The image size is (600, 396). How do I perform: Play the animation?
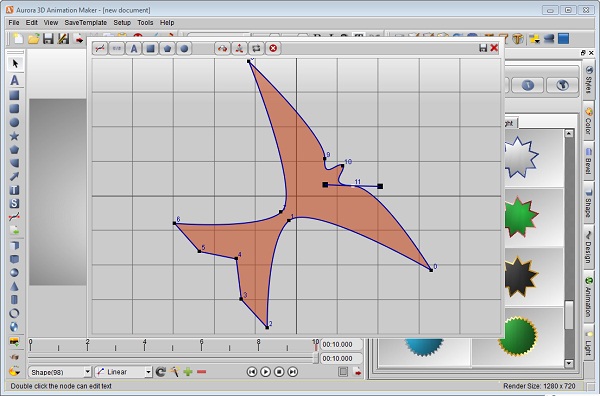pos(266,372)
